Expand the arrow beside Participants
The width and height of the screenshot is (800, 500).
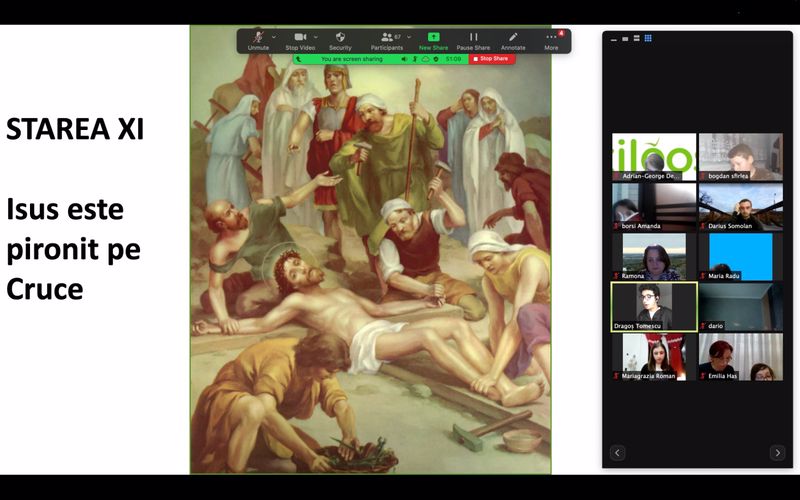point(407,35)
